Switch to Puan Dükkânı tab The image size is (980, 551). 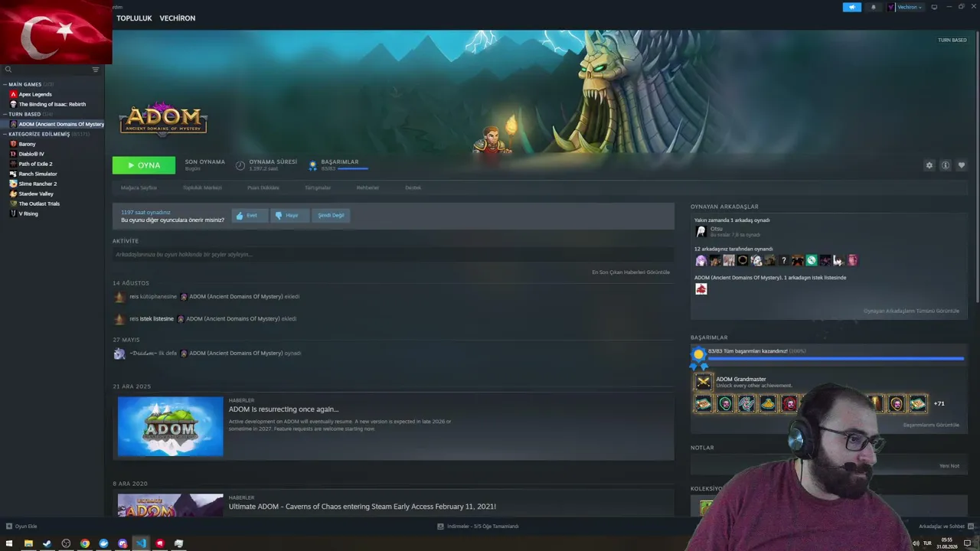tap(263, 187)
